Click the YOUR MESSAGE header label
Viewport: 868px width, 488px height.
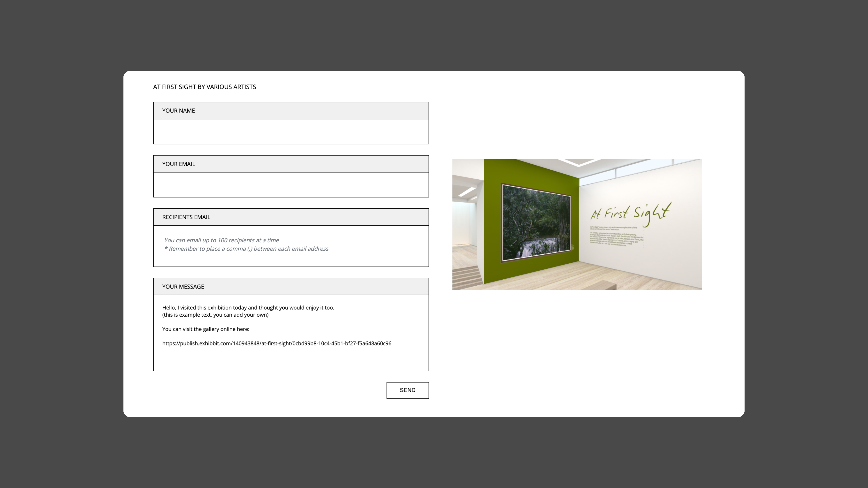183,286
